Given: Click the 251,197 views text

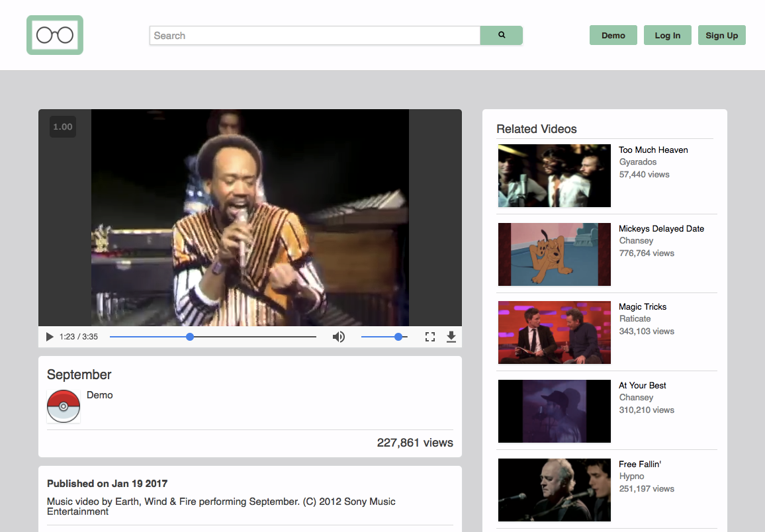Looking at the screenshot, I should click(647, 488).
